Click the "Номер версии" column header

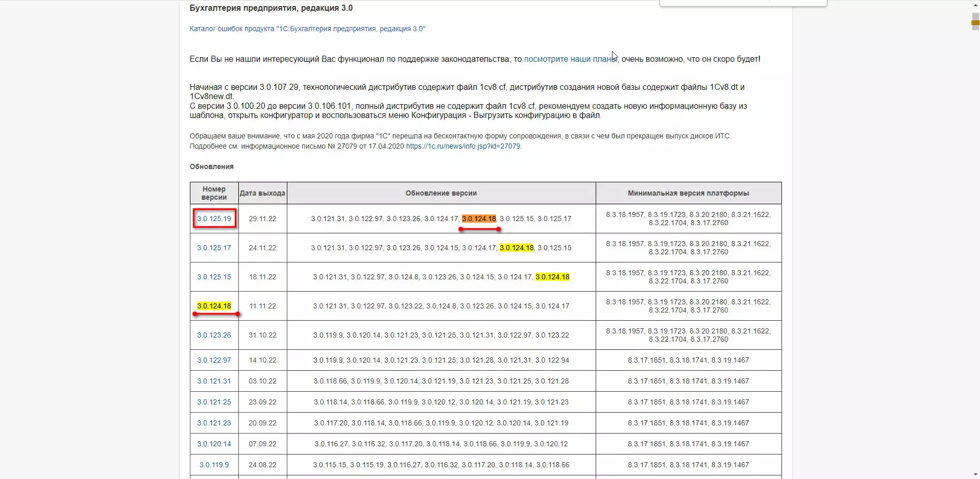click(214, 193)
